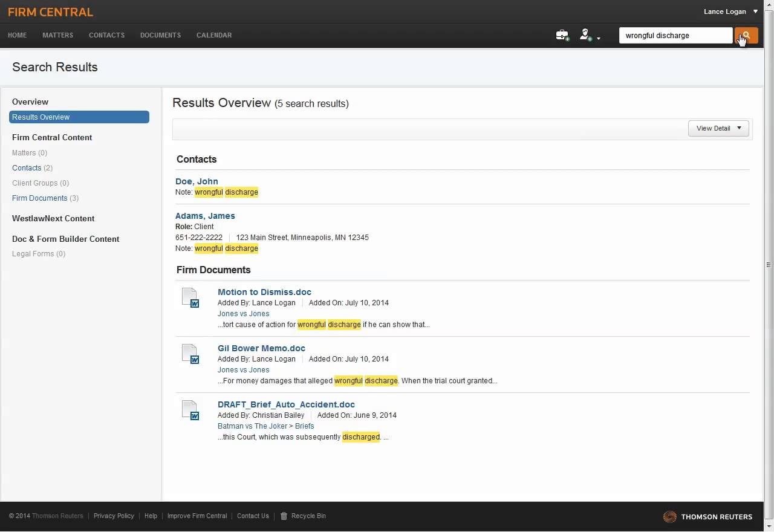Click the vertical scrollbar on the right

(x=769, y=264)
